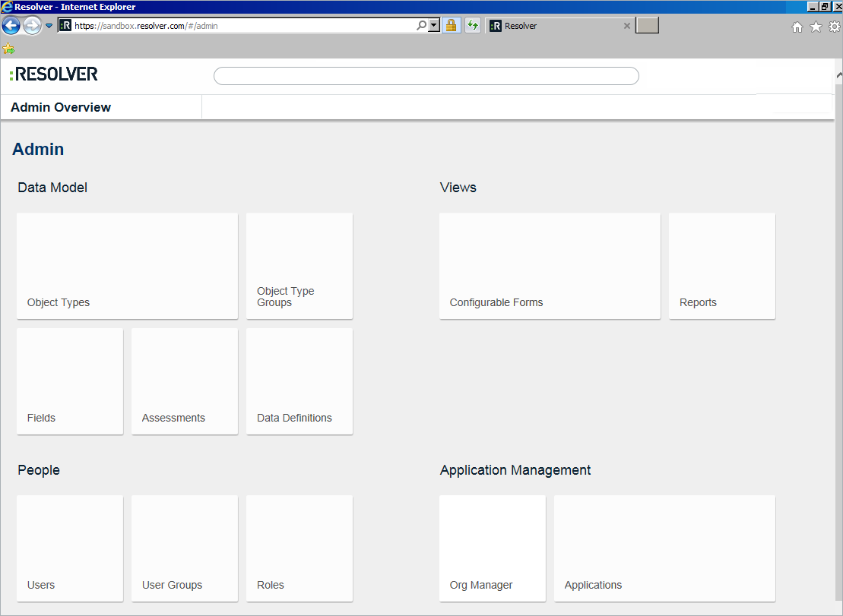
Task: Open the Assessments tile
Action: 185,381
